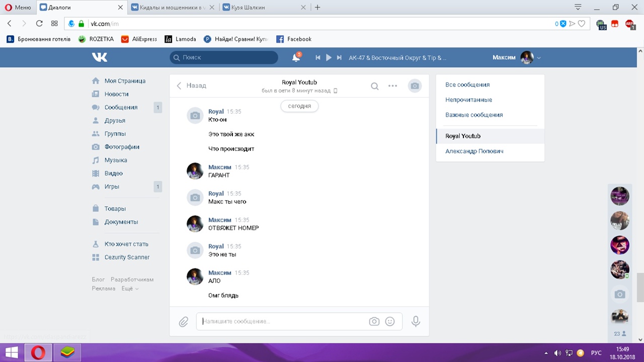Search within the conversation via magnifier

click(x=375, y=86)
